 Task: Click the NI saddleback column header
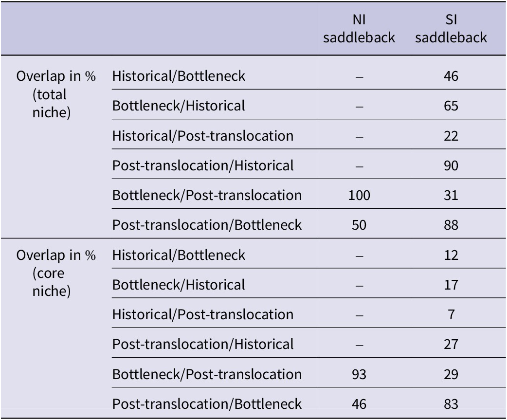[359, 29]
